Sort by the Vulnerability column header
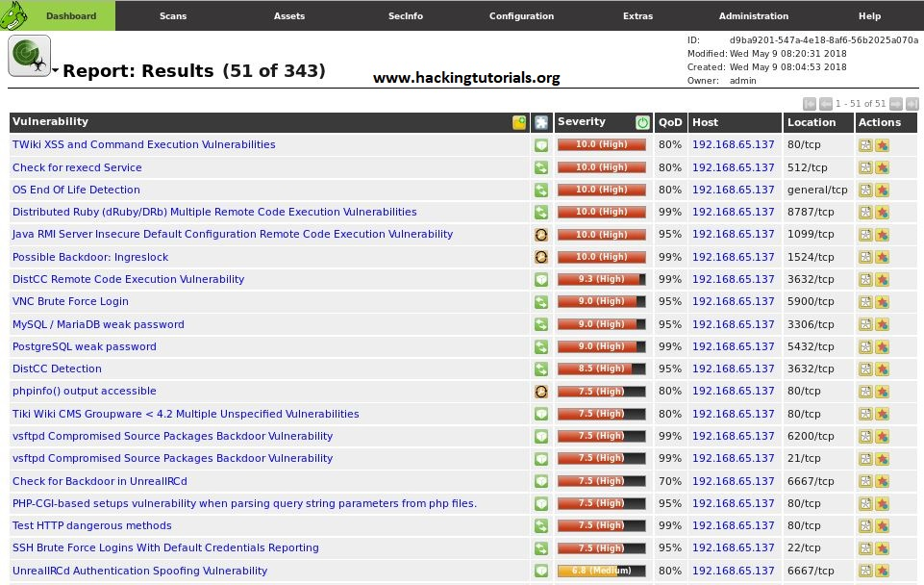Image resolution: width=924 pixels, height=585 pixels. coord(50,121)
